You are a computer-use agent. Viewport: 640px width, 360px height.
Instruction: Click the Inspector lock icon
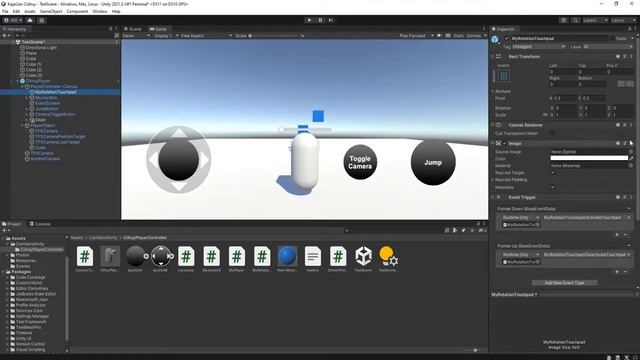tap(630, 29)
